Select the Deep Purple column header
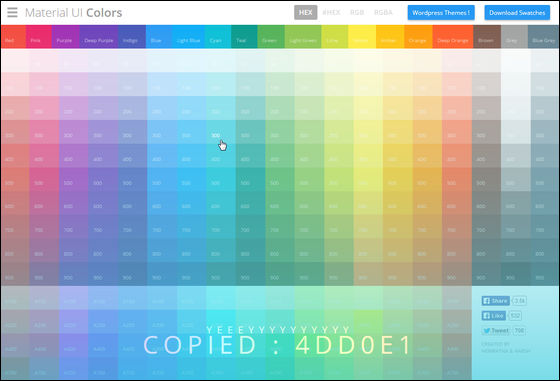 click(x=99, y=36)
